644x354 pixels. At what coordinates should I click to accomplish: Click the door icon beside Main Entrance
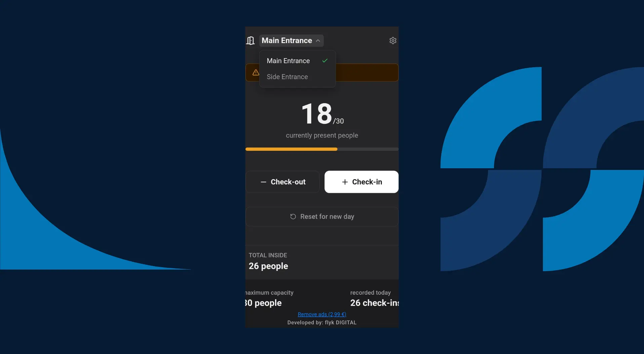pyautogui.click(x=250, y=41)
